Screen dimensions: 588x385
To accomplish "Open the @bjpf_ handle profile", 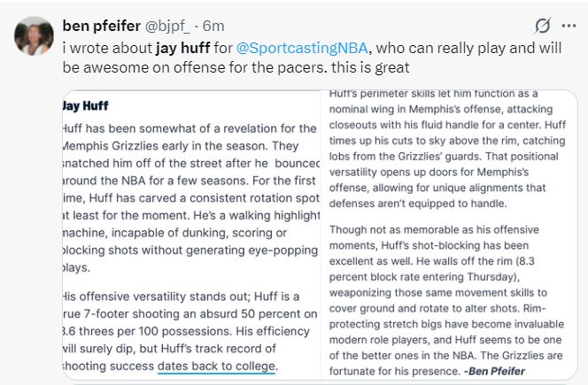I will tap(167, 27).
